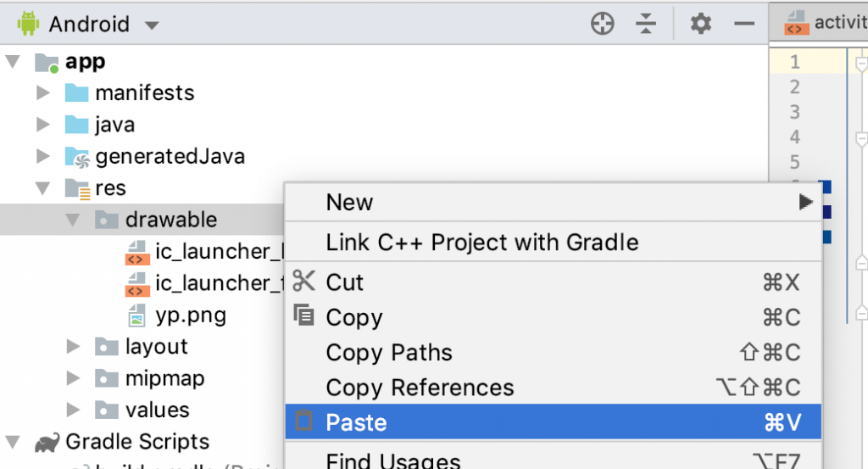Select Copy Paths menu item

point(389,353)
